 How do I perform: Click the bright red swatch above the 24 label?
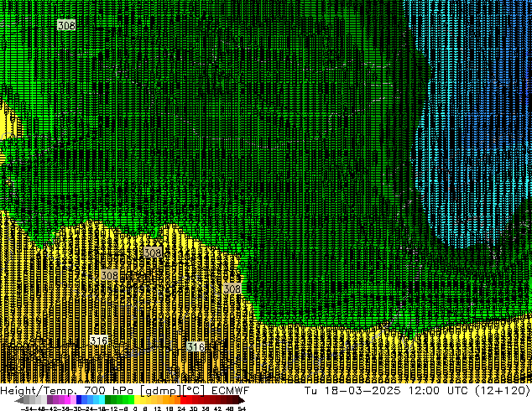pos(183,400)
